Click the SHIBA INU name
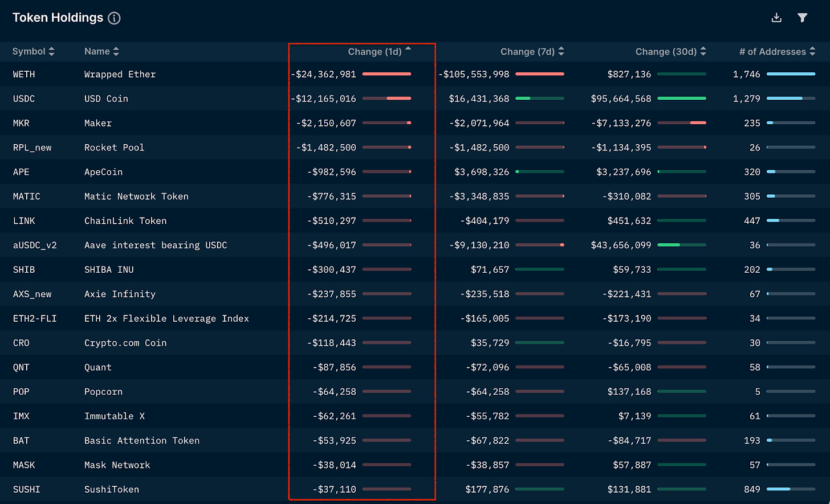This screenshot has width=830, height=504. [x=109, y=269]
